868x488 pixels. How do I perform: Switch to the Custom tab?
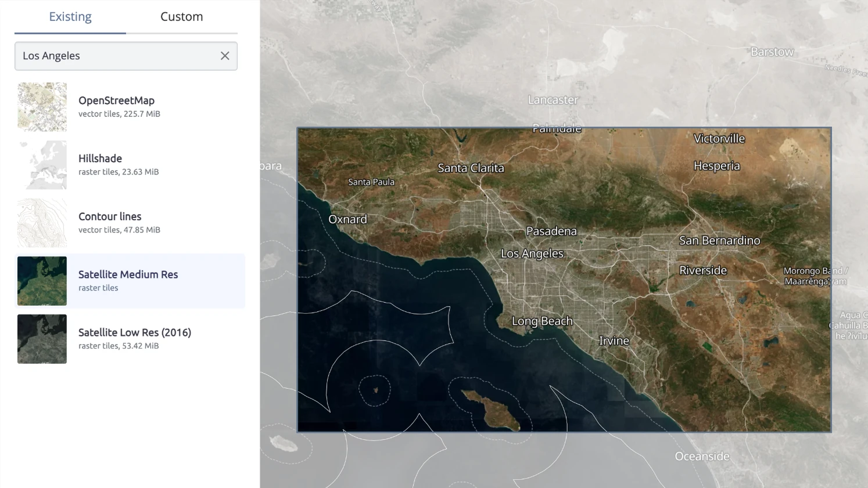coord(181,16)
